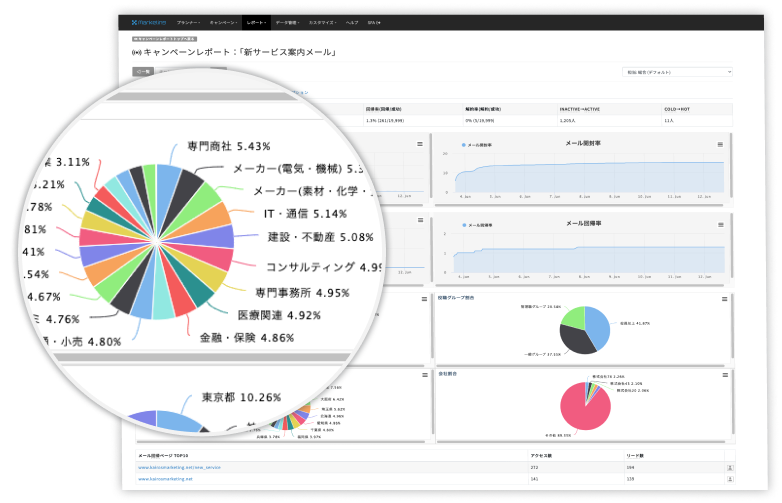Click the 専門事務所 4.95% pie label
The height and width of the screenshot is (503, 782).
[302, 293]
